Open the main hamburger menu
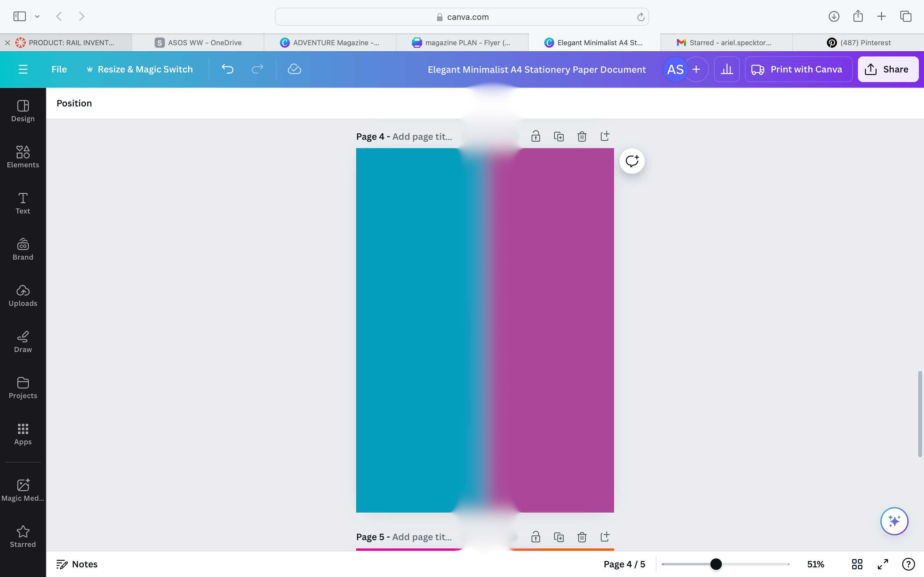The width and height of the screenshot is (924, 577). pos(23,69)
